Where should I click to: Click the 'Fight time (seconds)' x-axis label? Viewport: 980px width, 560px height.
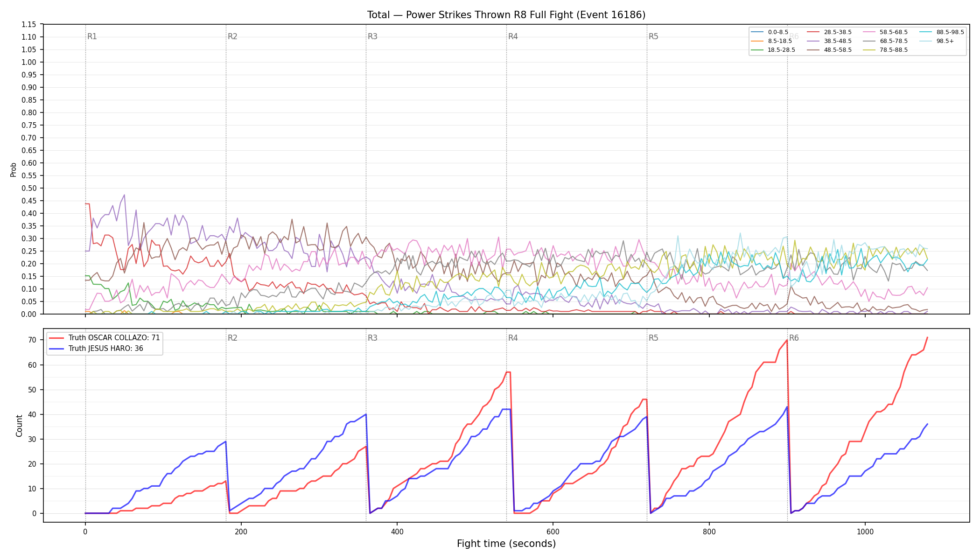(x=506, y=544)
